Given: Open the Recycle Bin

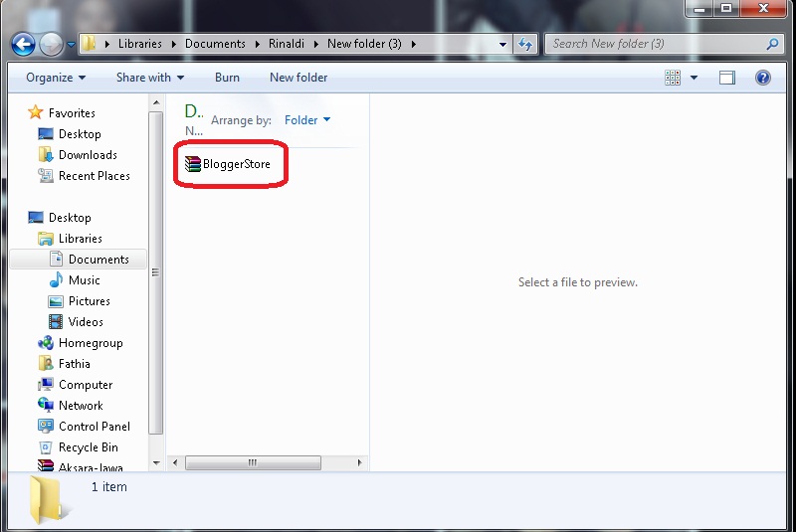Looking at the screenshot, I should 89,446.
